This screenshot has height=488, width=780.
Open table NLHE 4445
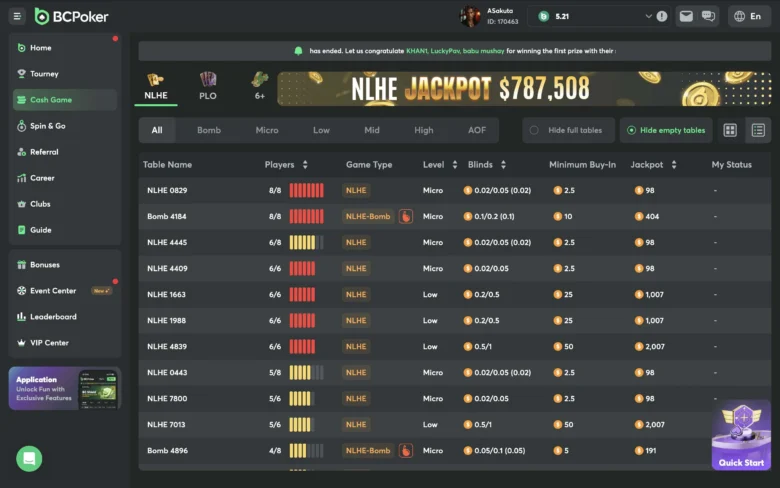coord(455,242)
